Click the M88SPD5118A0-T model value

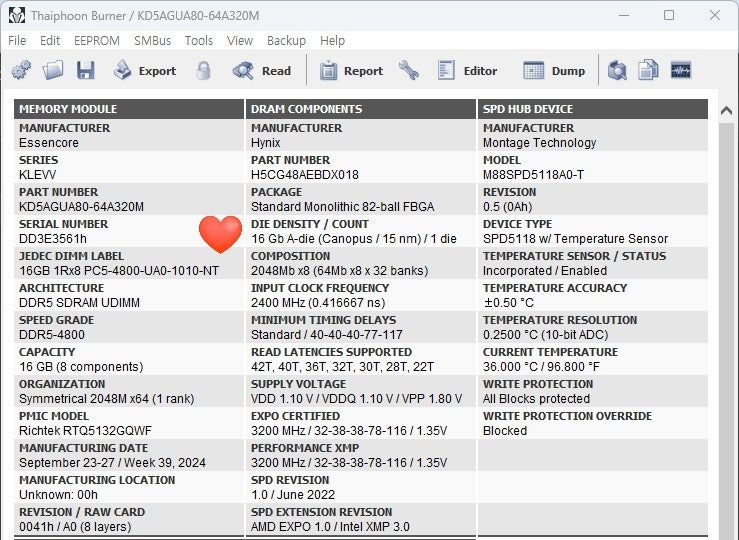click(533, 175)
